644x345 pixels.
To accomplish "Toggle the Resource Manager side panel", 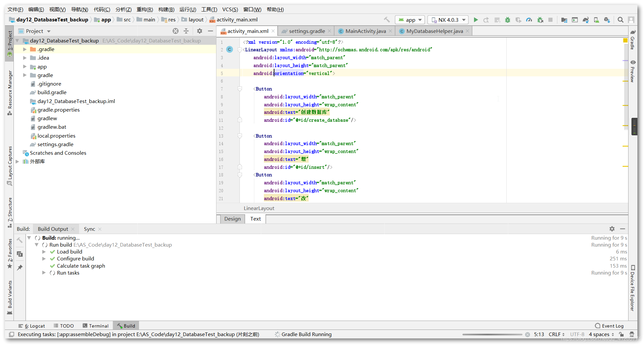I will [10, 93].
